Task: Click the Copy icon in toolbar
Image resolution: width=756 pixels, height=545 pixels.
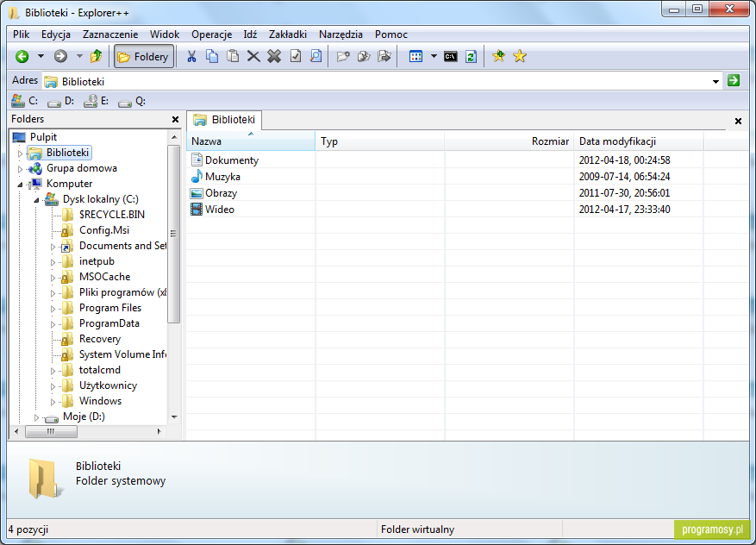Action: click(212, 56)
